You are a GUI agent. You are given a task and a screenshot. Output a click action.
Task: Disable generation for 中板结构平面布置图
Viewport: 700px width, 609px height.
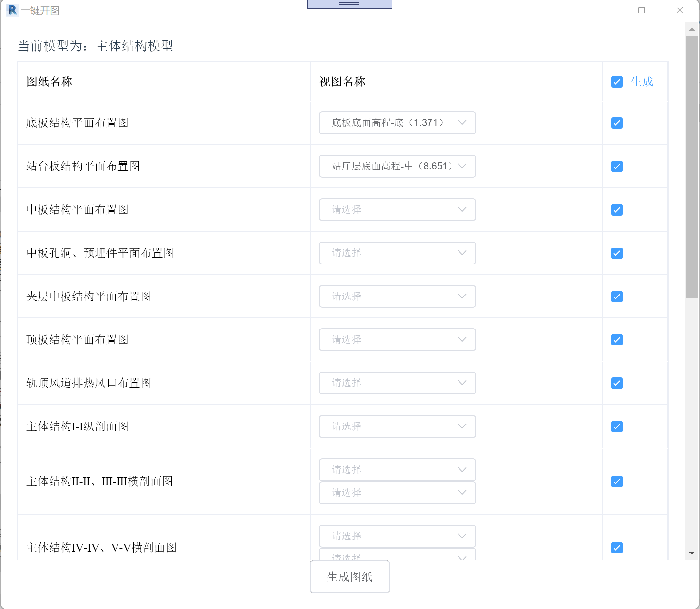tap(616, 210)
